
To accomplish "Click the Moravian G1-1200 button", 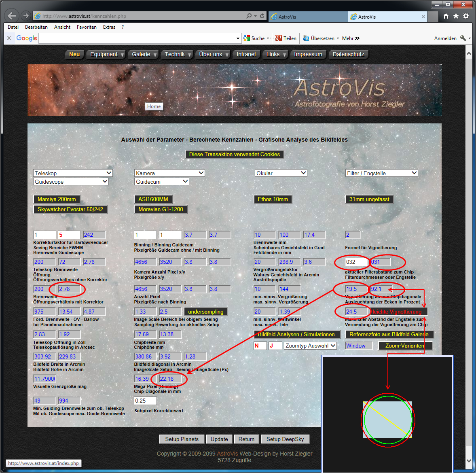I will point(161,209).
